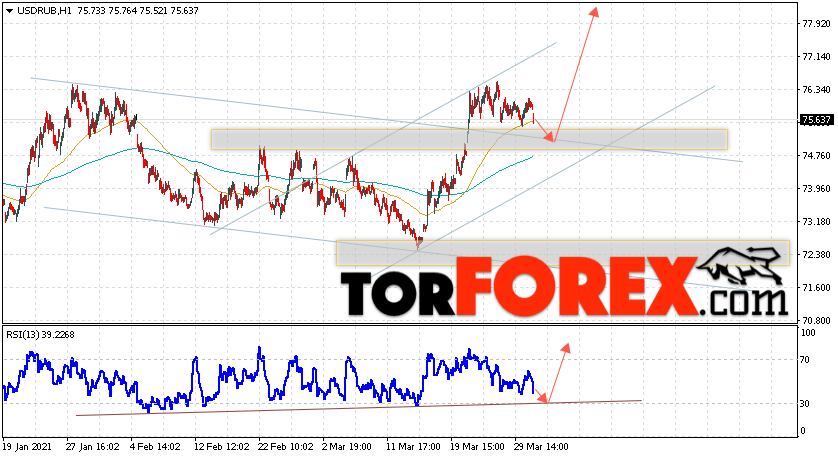Click the RSI scale label 30
Screen dimensions: 838x458
click(805, 404)
